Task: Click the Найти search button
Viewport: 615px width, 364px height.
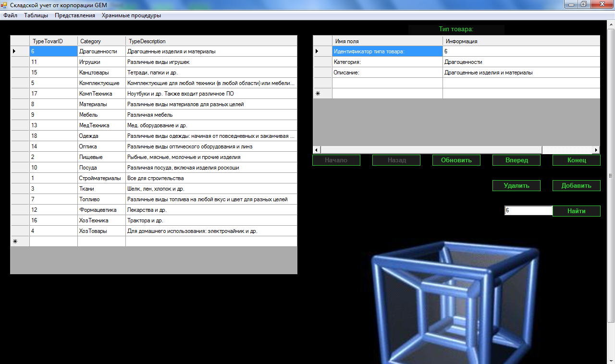Action: click(576, 211)
